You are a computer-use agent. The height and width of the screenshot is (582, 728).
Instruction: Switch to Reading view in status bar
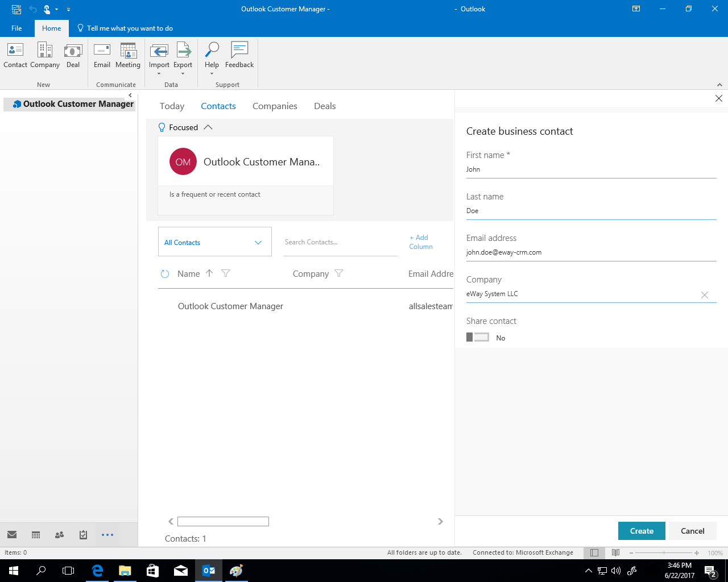[x=615, y=552]
